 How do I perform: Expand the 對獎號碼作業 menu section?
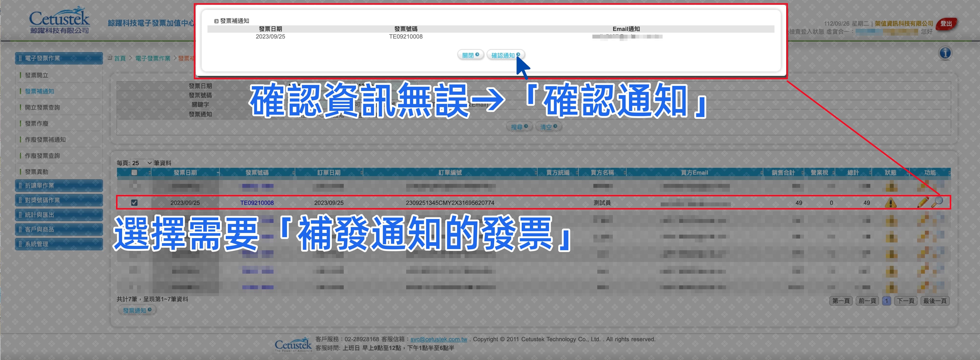point(59,200)
